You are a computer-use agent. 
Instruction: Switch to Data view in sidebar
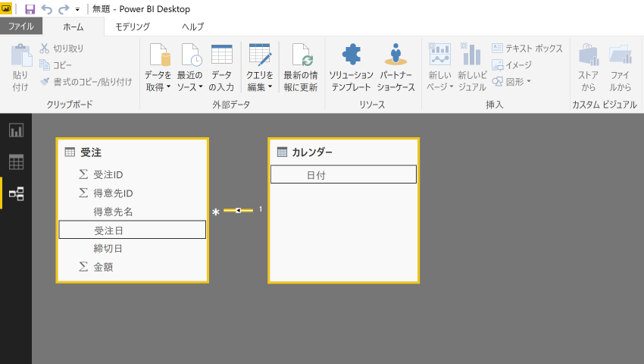point(16,162)
